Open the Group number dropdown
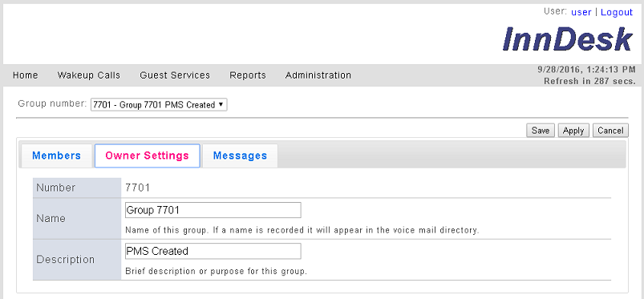644x299 pixels. pyautogui.click(x=159, y=105)
